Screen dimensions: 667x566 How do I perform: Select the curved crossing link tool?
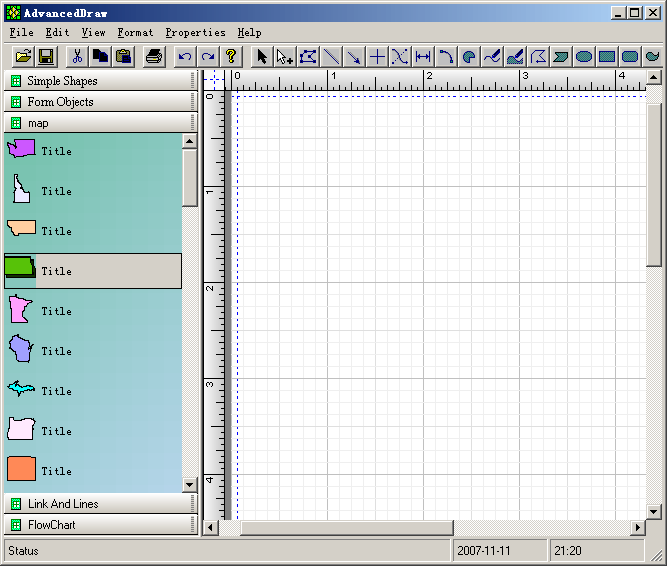400,56
